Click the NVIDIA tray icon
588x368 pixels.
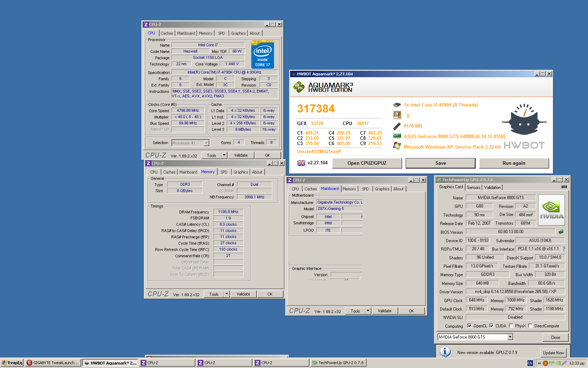[x=558, y=363]
